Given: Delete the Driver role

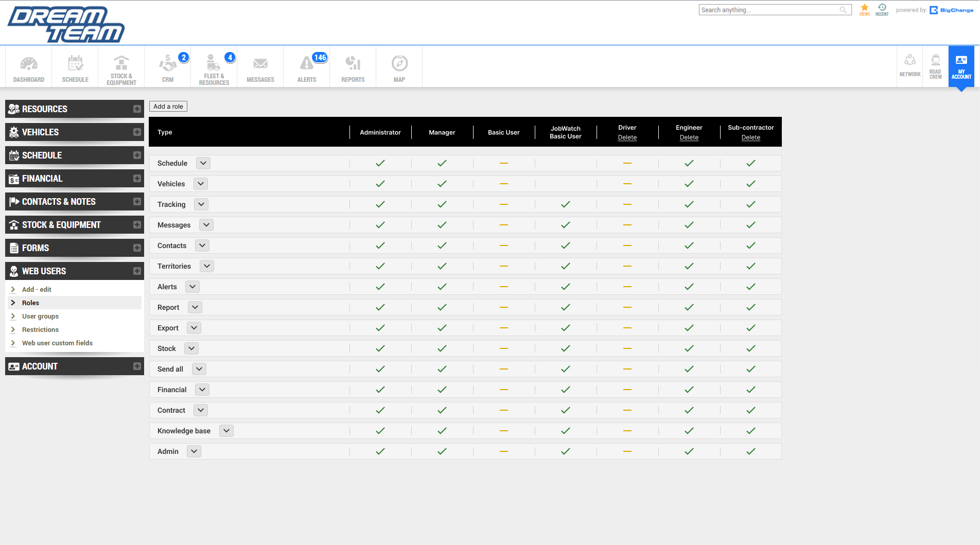Looking at the screenshot, I should coord(627,137).
